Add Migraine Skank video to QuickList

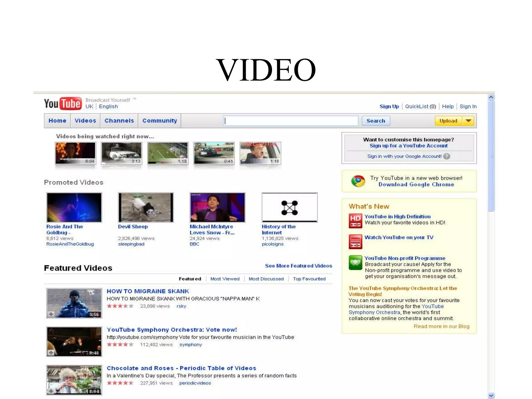(51, 314)
